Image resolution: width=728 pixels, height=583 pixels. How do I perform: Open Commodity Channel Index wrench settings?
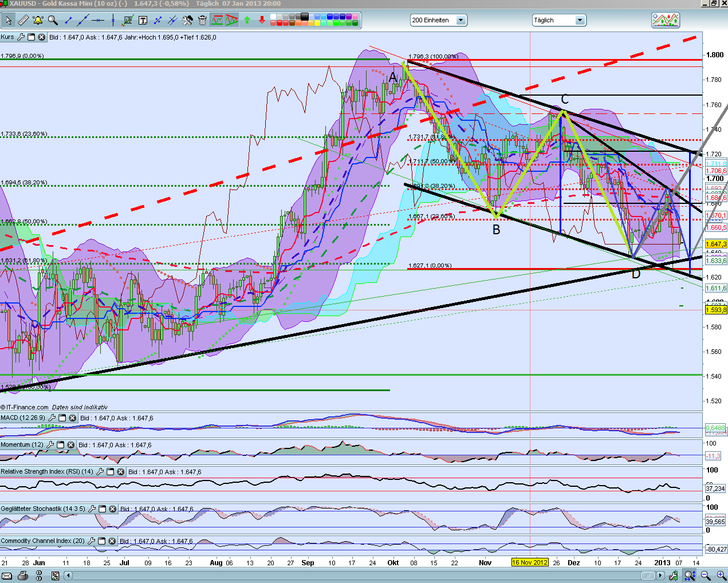point(91,541)
